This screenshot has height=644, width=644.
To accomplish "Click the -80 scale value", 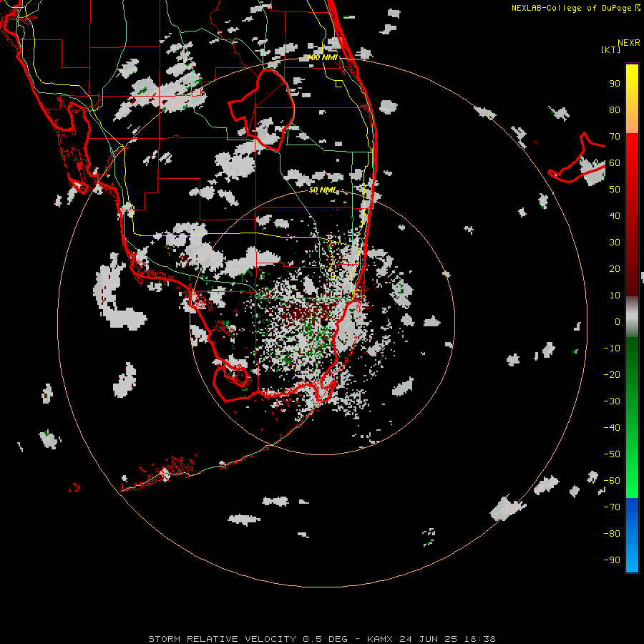I will click(612, 534).
